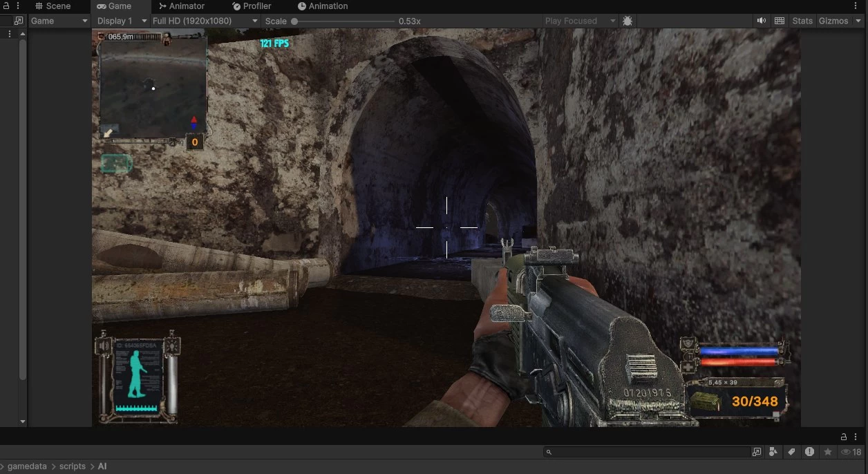This screenshot has width=868, height=474.
Task: Open the keyboard shortcuts icon in Game toolbar
Action: [x=780, y=21]
